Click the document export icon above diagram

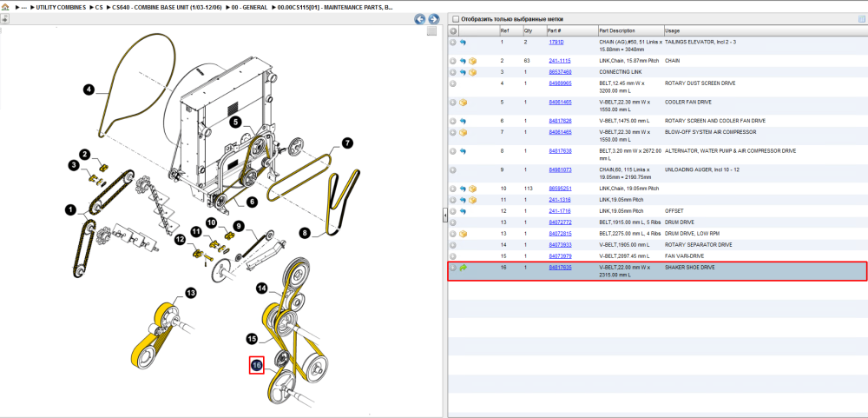3,19
